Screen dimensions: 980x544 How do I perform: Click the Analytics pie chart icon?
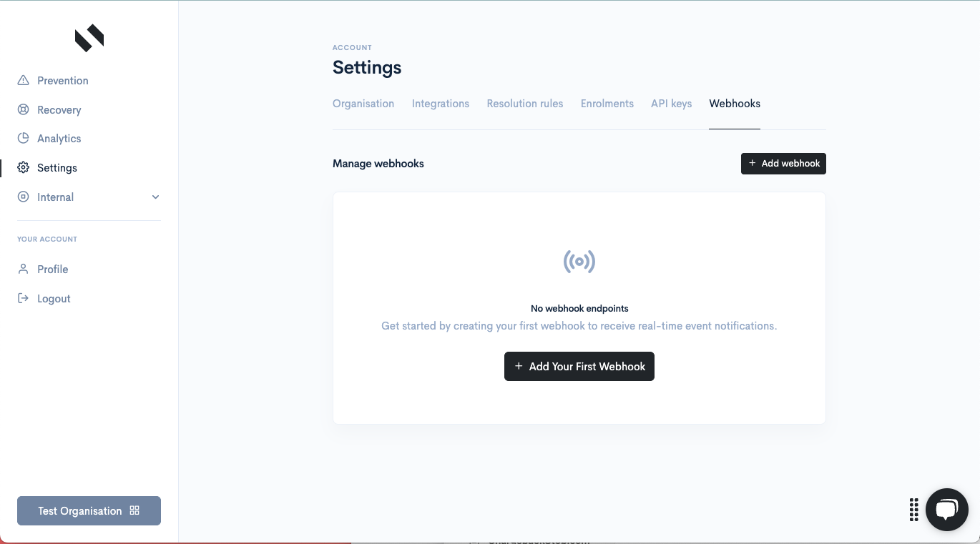pos(24,139)
